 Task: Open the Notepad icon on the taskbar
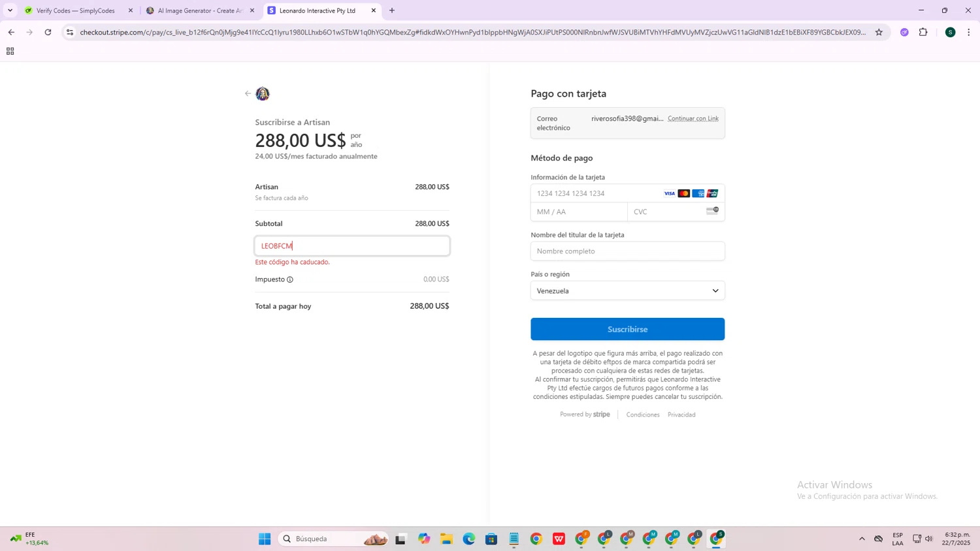[x=514, y=539]
